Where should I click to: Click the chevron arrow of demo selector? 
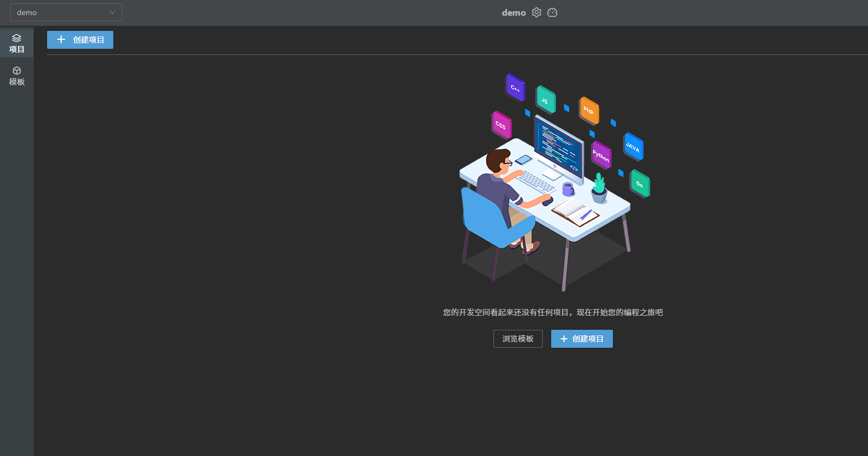(113, 12)
